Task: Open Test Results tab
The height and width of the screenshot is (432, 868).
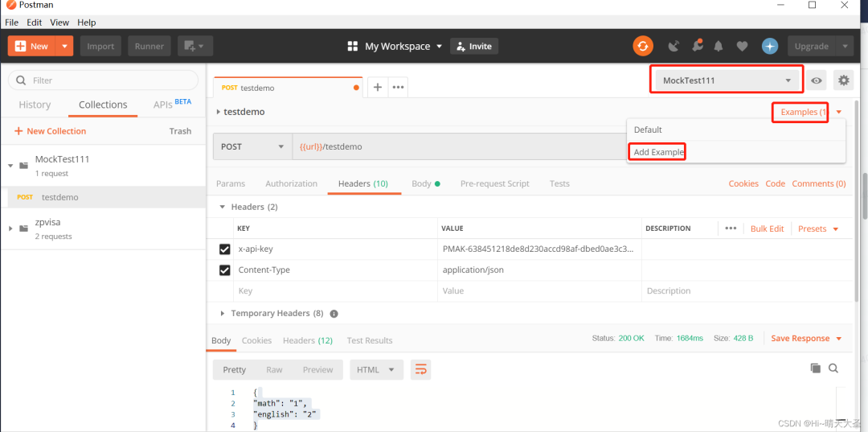Action: [x=370, y=340]
